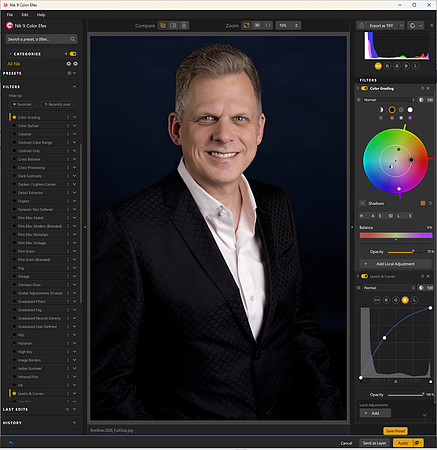
Task: Select the midtones gray circle
Action: 401,110
